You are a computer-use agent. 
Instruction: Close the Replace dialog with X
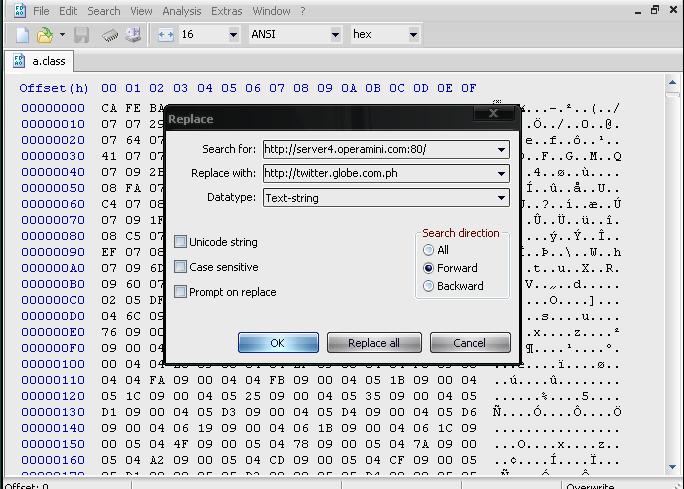coord(493,113)
